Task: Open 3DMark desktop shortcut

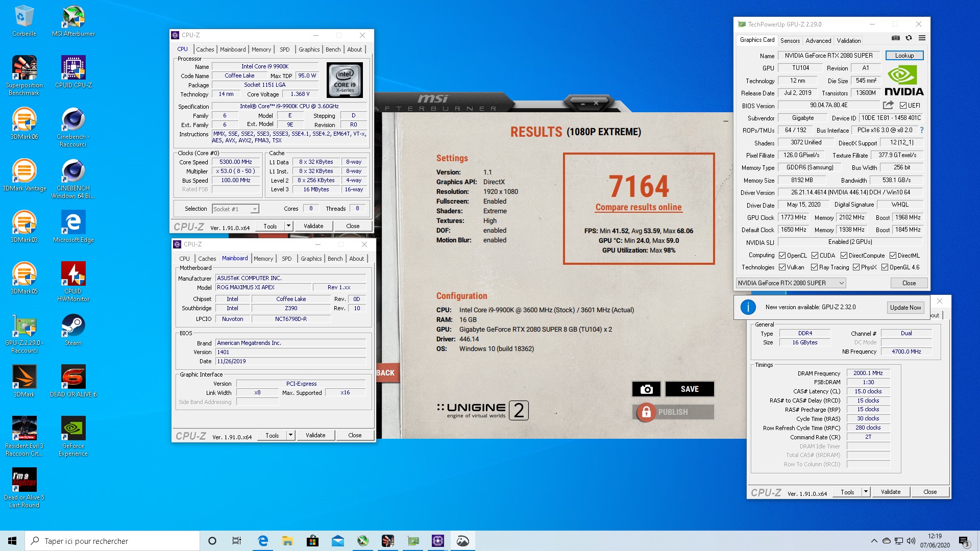Action: [x=24, y=381]
